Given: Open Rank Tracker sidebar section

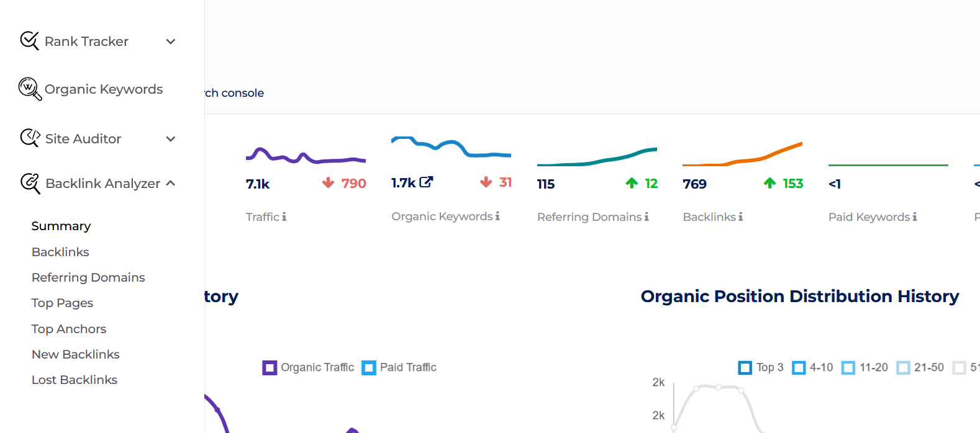Looking at the screenshot, I should (86, 42).
